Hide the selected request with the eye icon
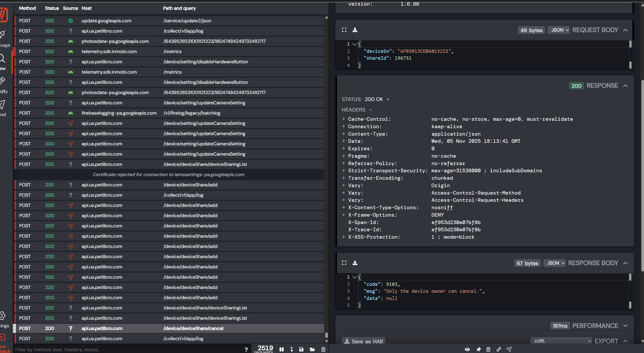The width and height of the screenshot is (644, 353). pyautogui.click(x=468, y=349)
